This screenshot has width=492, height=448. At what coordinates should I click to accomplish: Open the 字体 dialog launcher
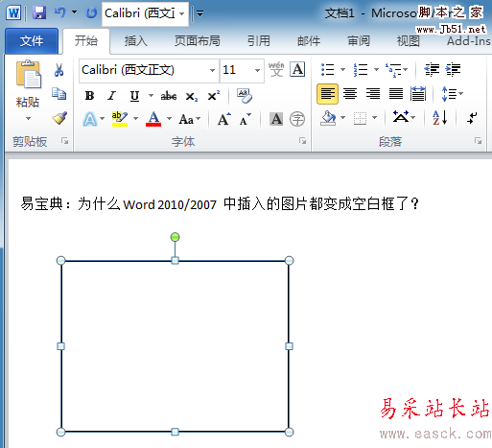point(302,141)
